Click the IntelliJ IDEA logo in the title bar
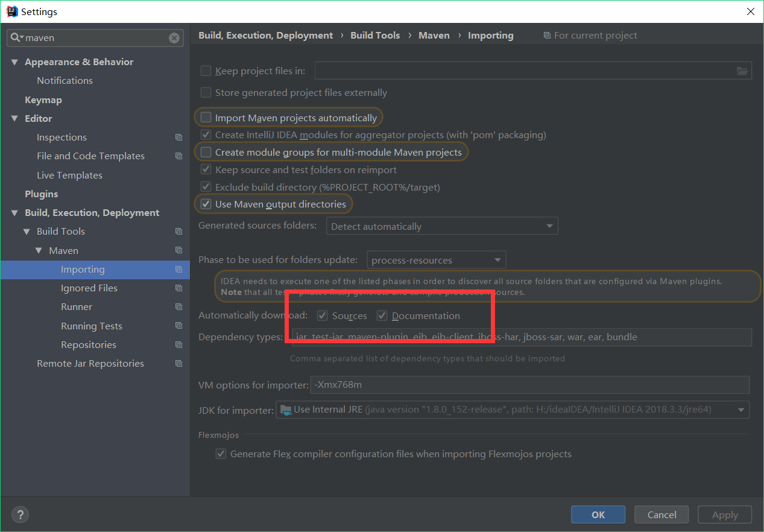764x532 pixels. [11, 11]
